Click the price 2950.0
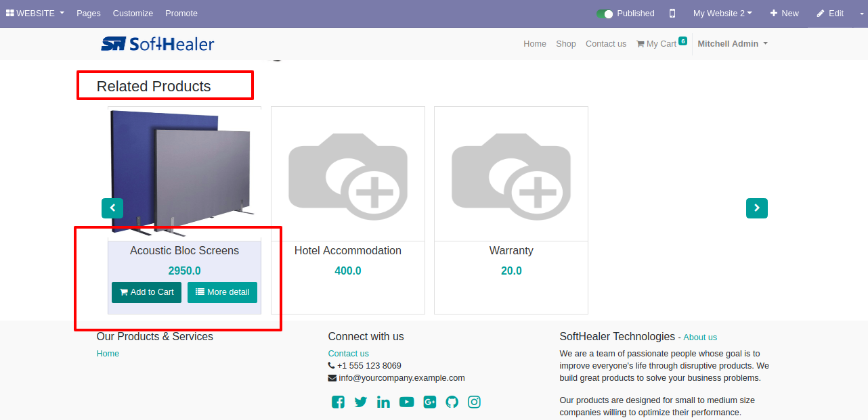Viewport: 868px width, 420px height. pyautogui.click(x=184, y=271)
